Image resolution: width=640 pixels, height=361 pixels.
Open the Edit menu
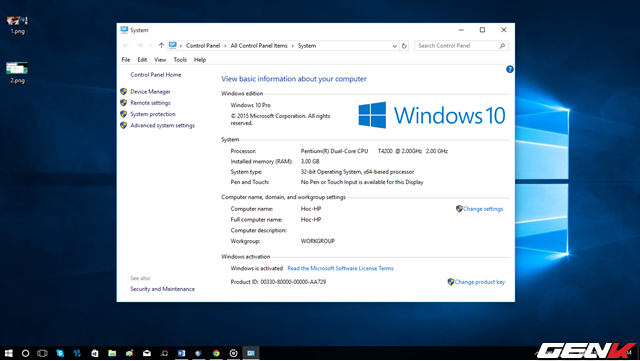tap(142, 60)
